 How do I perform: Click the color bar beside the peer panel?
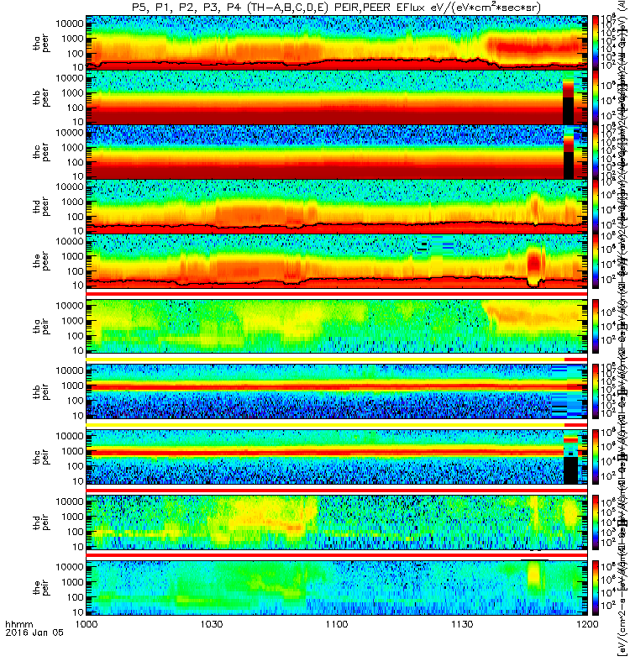[x=596, y=261]
